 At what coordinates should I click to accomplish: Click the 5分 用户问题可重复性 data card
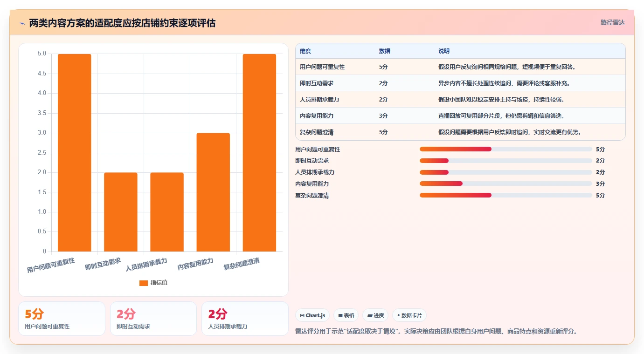tap(62, 319)
